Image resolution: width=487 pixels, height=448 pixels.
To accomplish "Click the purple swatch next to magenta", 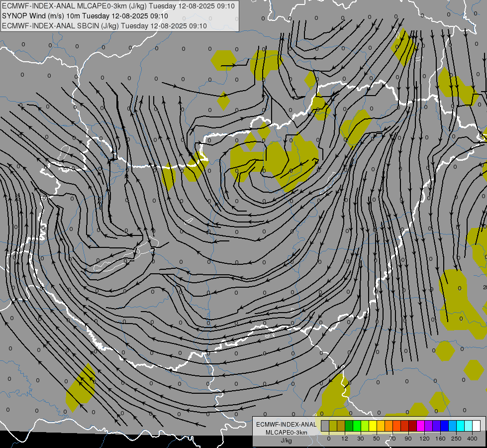I will click(429, 426).
